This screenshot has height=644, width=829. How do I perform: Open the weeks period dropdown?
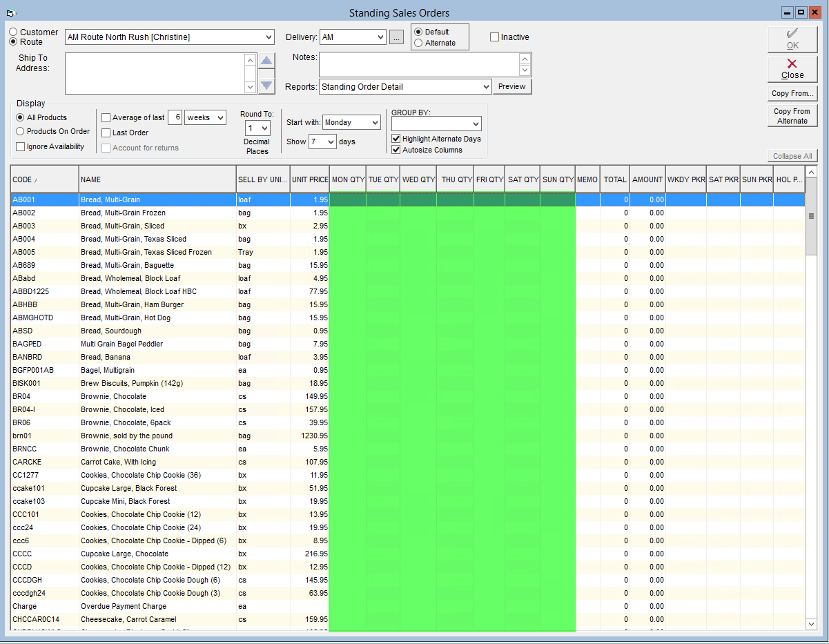coord(220,118)
